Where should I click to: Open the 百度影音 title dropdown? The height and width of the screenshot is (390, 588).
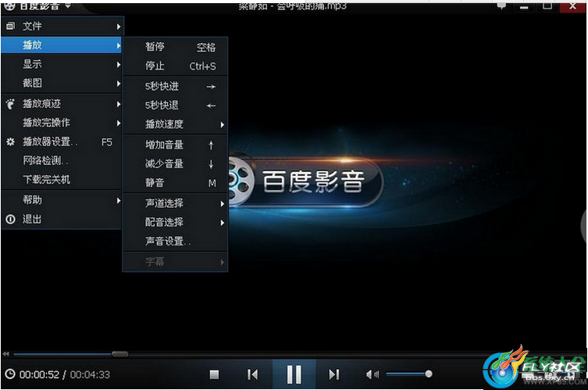68,6
